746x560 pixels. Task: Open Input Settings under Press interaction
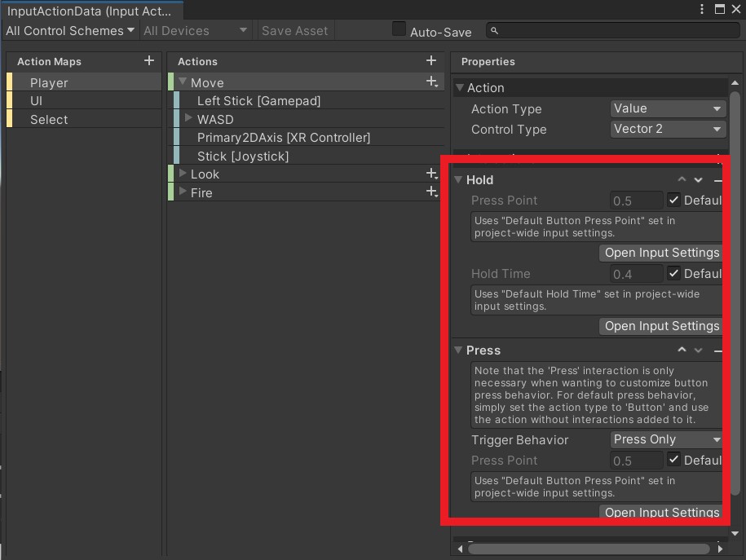click(661, 511)
